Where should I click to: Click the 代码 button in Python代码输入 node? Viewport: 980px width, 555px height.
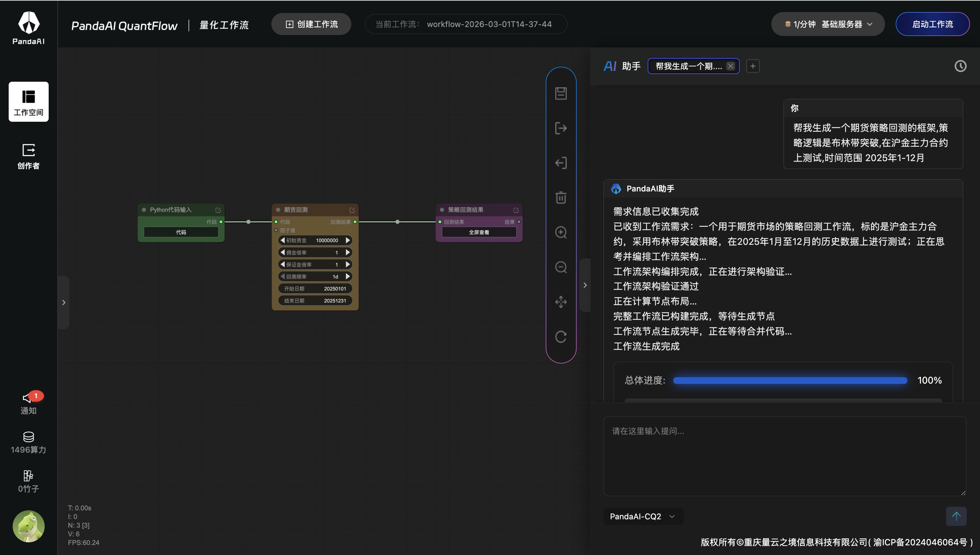click(181, 232)
